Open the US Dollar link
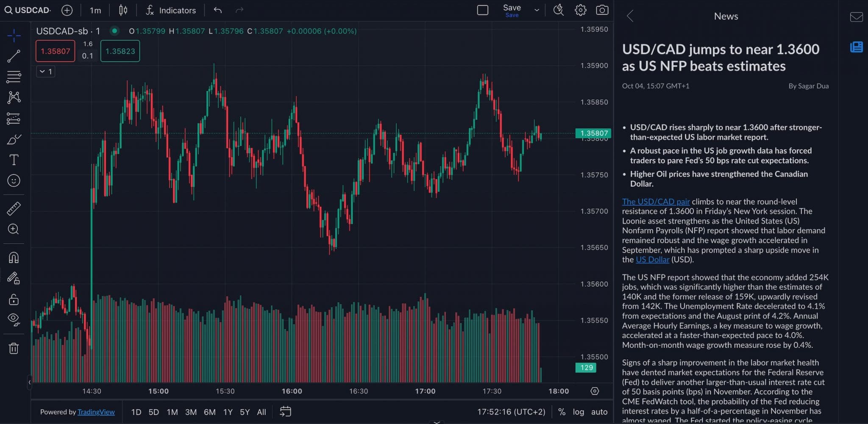The image size is (868, 424). pos(652,260)
